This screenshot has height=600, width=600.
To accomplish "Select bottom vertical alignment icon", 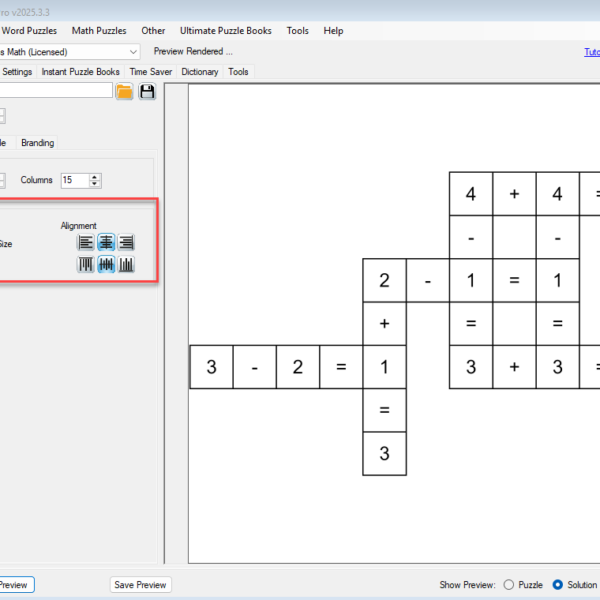I will 126,264.
